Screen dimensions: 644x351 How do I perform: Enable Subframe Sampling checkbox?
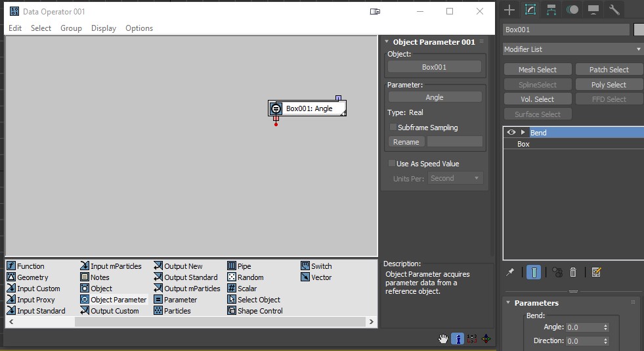pos(393,128)
